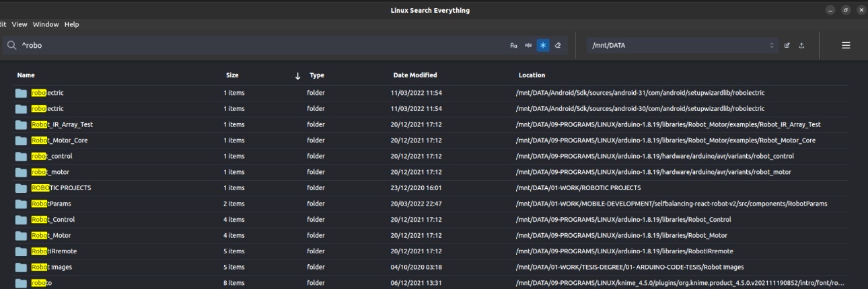
Task: Click the ^robo search input field
Action: pyautogui.click(x=262, y=46)
